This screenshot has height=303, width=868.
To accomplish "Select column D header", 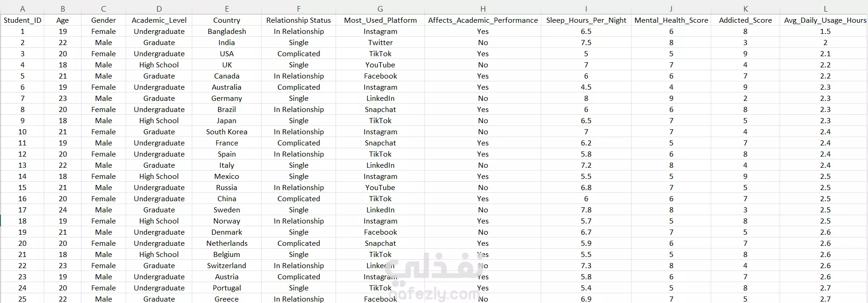I will point(159,9).
